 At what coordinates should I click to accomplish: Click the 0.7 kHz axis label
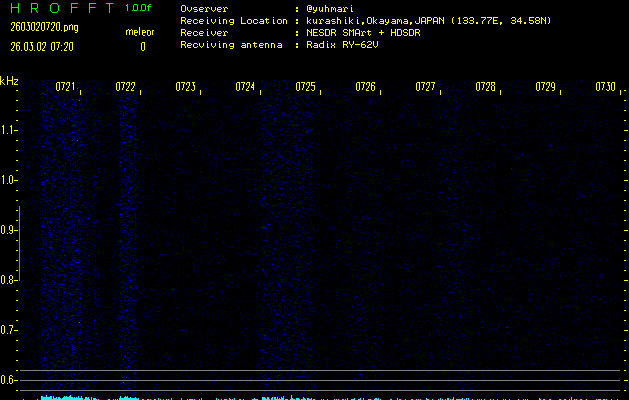[8, 330]
